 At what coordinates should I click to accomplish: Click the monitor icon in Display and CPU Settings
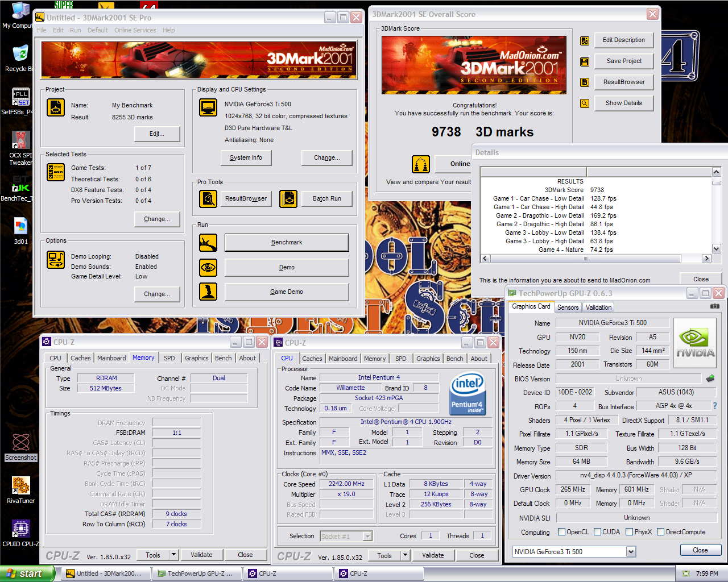click(208, 107)
